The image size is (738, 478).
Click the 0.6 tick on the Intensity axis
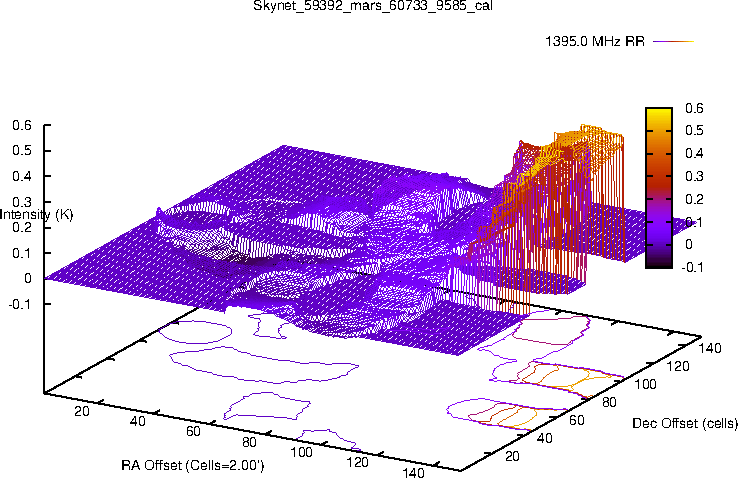22,125
